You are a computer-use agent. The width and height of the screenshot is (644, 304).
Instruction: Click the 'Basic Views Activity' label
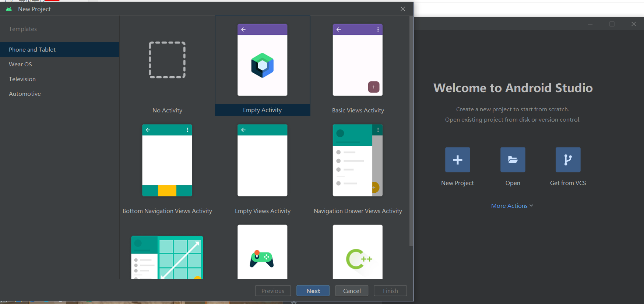click(x=358, y=110)
